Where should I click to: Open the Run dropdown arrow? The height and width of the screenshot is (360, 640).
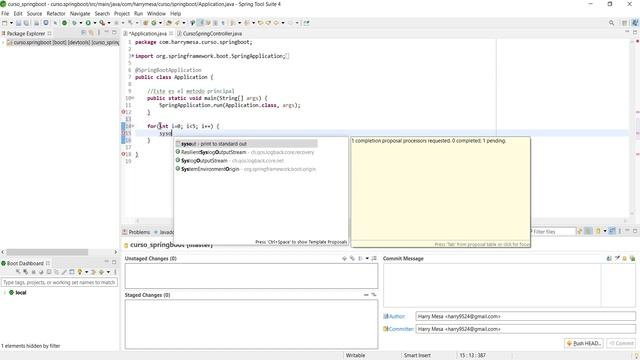[95, 23]
